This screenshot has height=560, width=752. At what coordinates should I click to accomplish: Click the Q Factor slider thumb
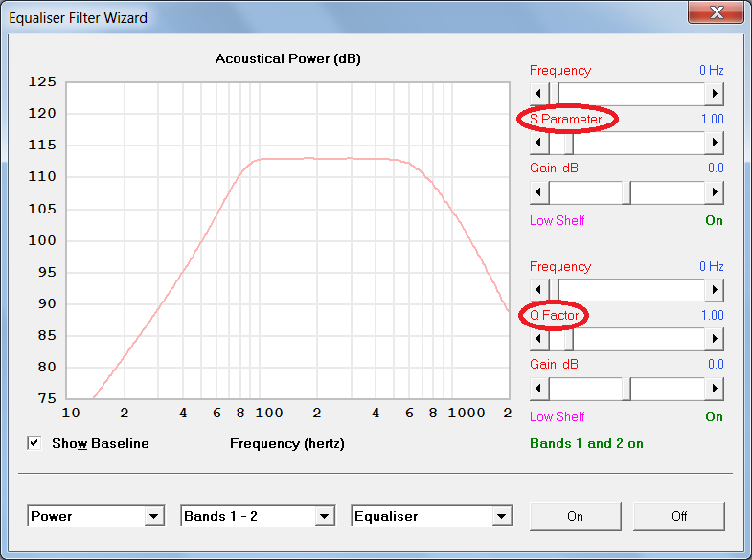click(569, 339)
